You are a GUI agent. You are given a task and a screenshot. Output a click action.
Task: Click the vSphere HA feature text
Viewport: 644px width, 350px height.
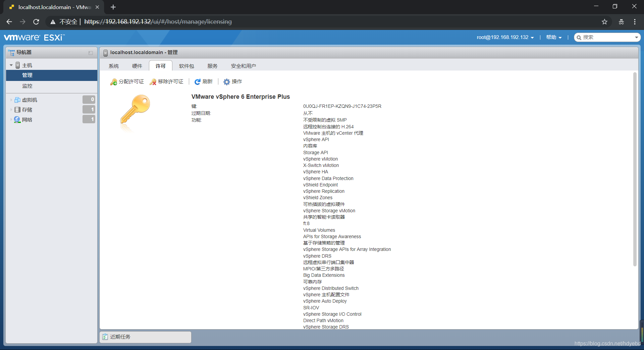[x=316, y=172]
